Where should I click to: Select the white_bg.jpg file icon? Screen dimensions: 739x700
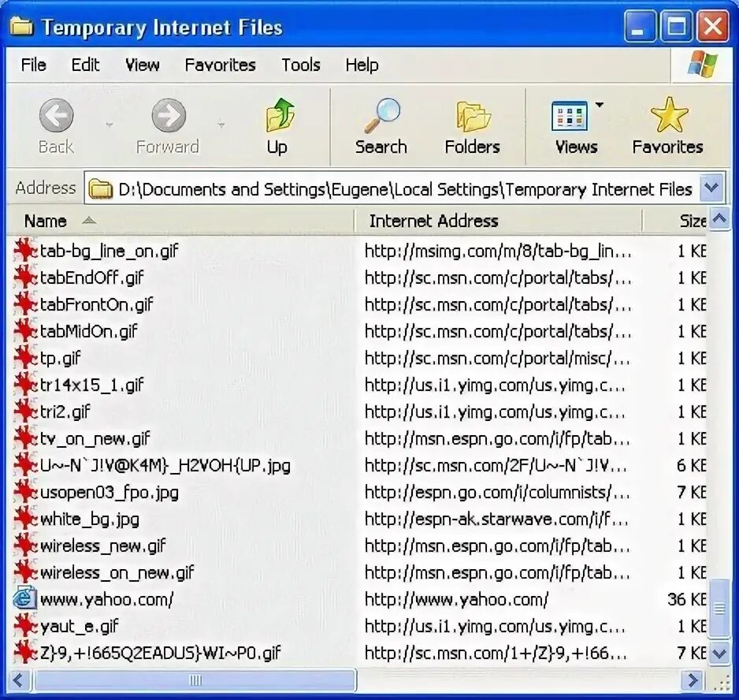[25, 519]
